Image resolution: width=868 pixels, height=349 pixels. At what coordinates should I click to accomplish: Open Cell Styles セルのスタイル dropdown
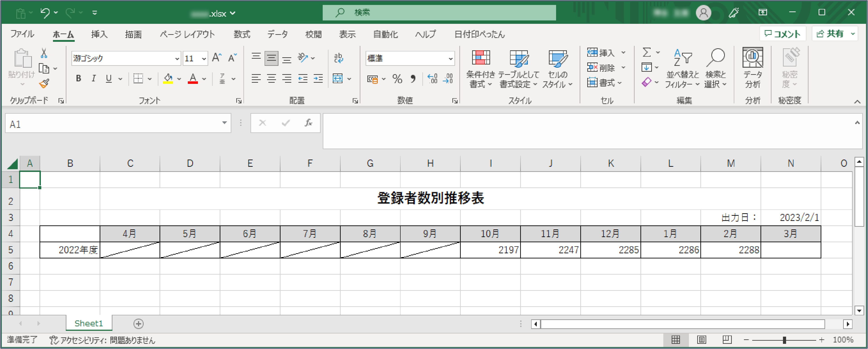(557, 69)
